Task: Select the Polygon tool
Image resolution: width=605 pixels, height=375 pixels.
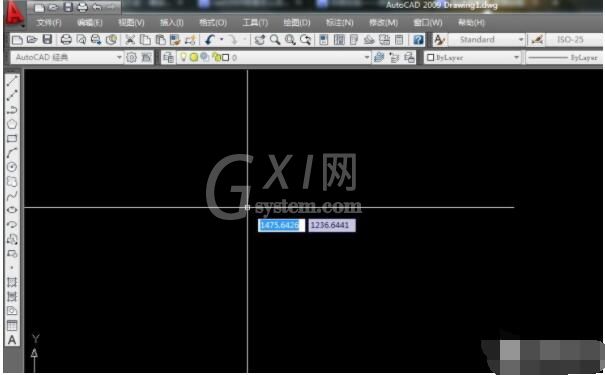Action: (12, 124)
